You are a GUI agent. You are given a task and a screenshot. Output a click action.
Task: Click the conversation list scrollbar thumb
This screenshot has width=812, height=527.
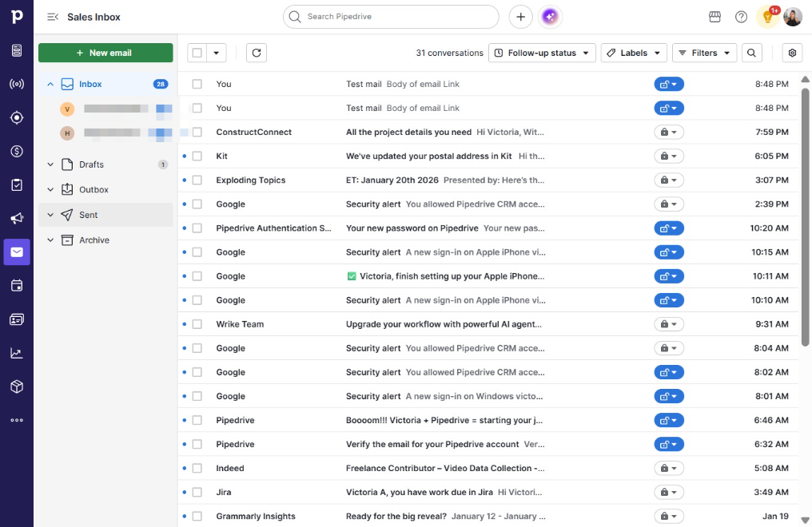(805, 216)
